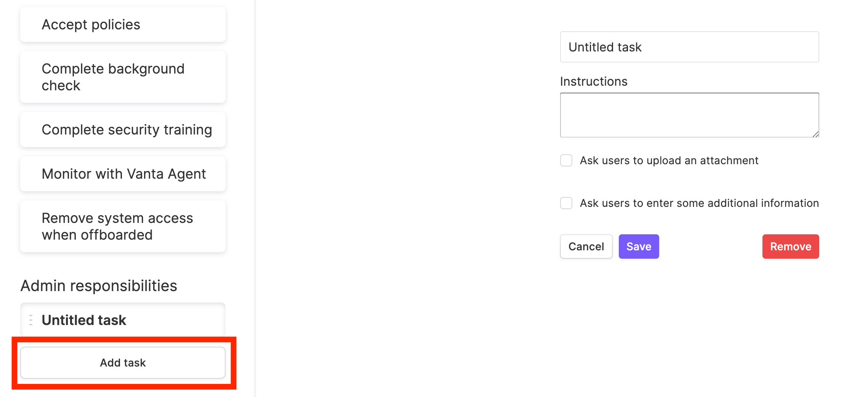Click the Instructions field label
This screenshot has width=868, height=397.
[594, 82]
